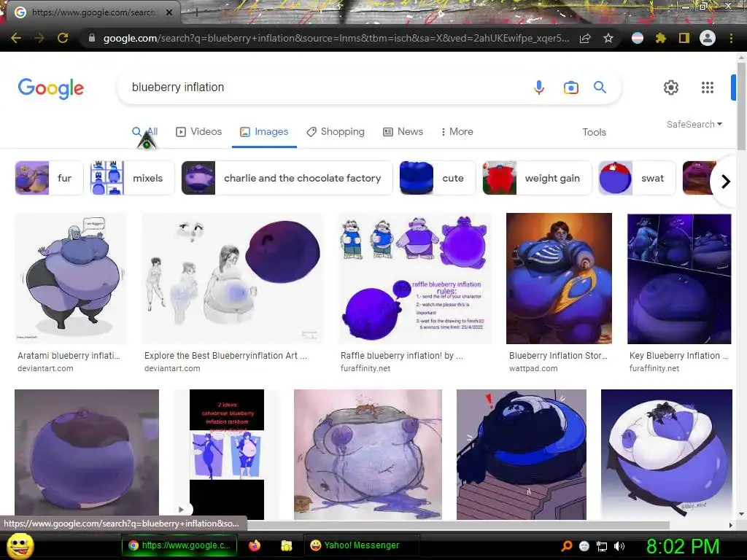Image resolution: width=747 pixels, height=560 pixels.
Task: Search by image with camera icon
Action: point(570,87)
